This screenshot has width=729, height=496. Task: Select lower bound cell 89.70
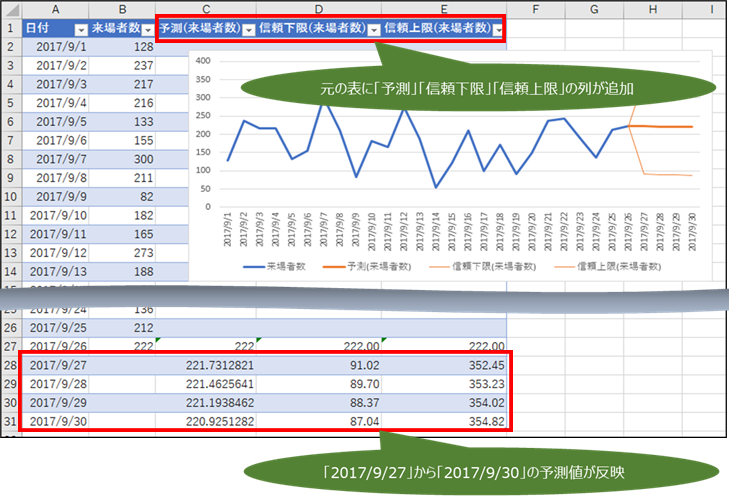318,384
